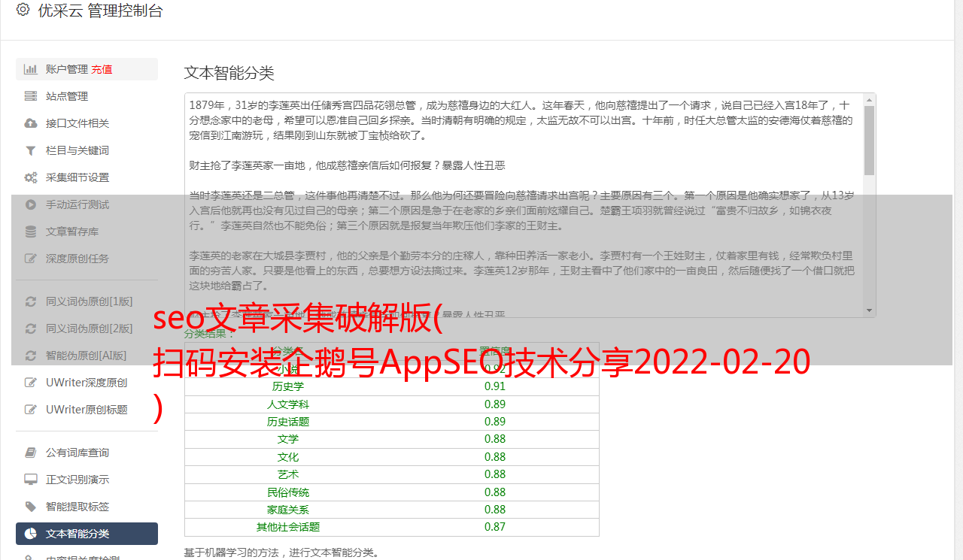This screenshot has width=963, height=560.
Task: Click the cloud download icon for 接口文件相关
Action: 31,123
